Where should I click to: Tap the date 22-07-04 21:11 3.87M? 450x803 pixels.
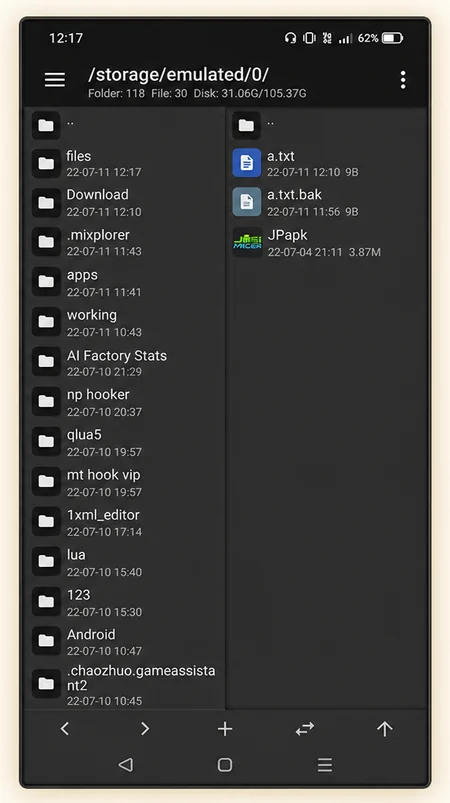324,252
